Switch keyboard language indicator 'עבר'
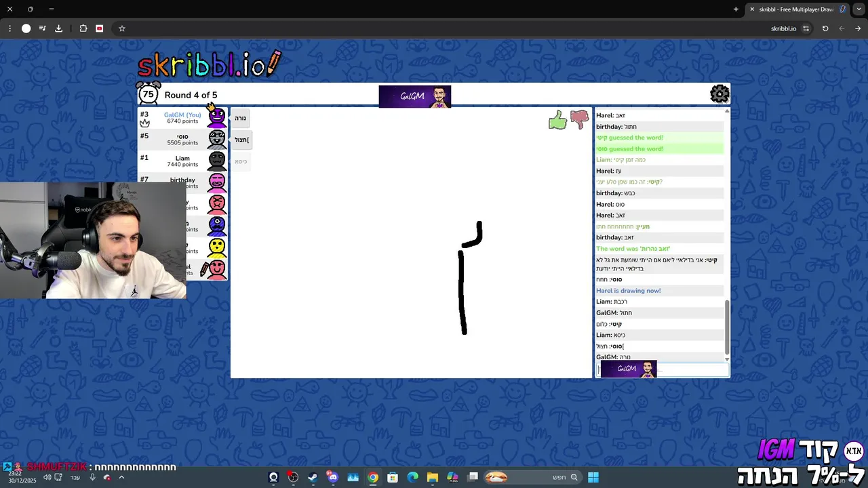The image size is (868, 488). pyautogui.click(x=75, y=477)
